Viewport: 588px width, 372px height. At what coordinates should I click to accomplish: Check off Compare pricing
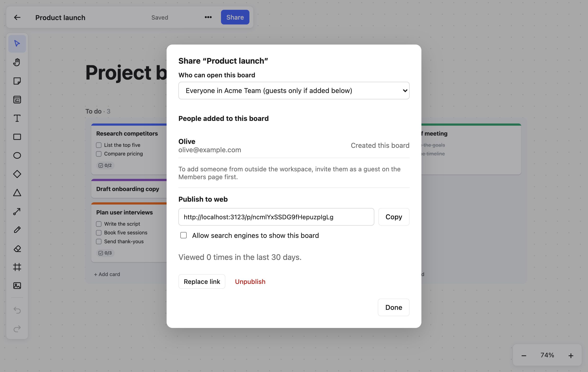tap(99, 154)
